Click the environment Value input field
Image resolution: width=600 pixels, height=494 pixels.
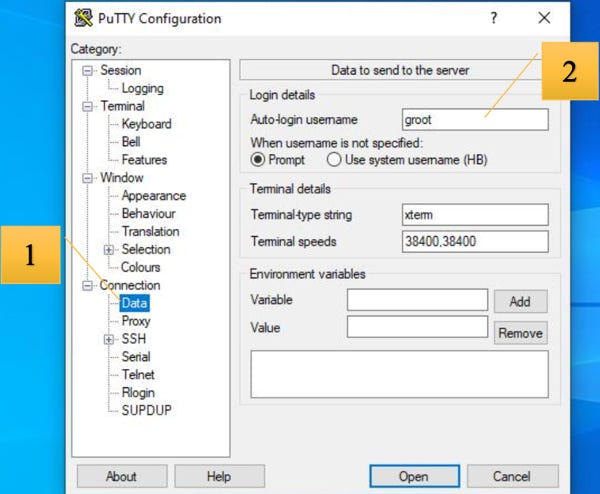click(417, 327)
